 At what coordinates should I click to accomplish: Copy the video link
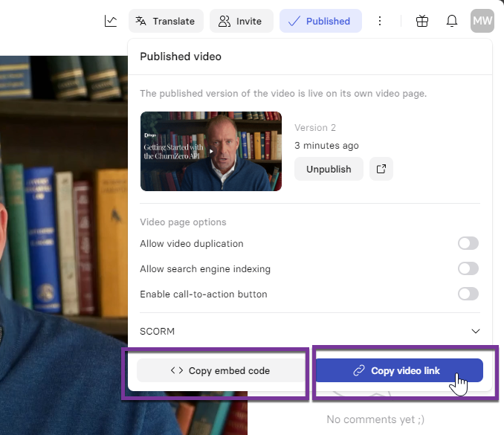(x=399, y=371)
